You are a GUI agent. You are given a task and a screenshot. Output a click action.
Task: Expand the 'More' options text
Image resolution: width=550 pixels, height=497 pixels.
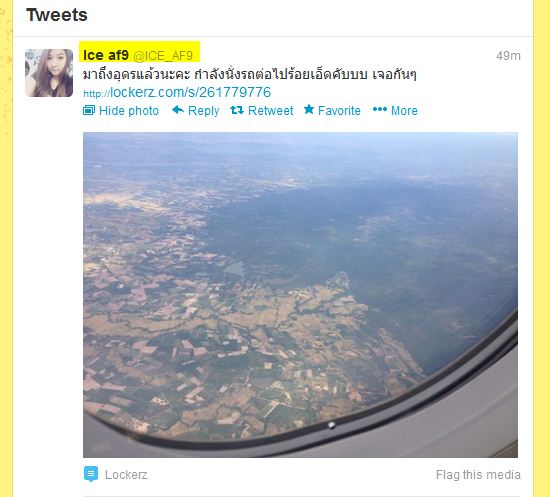click(x=404, y=111)
